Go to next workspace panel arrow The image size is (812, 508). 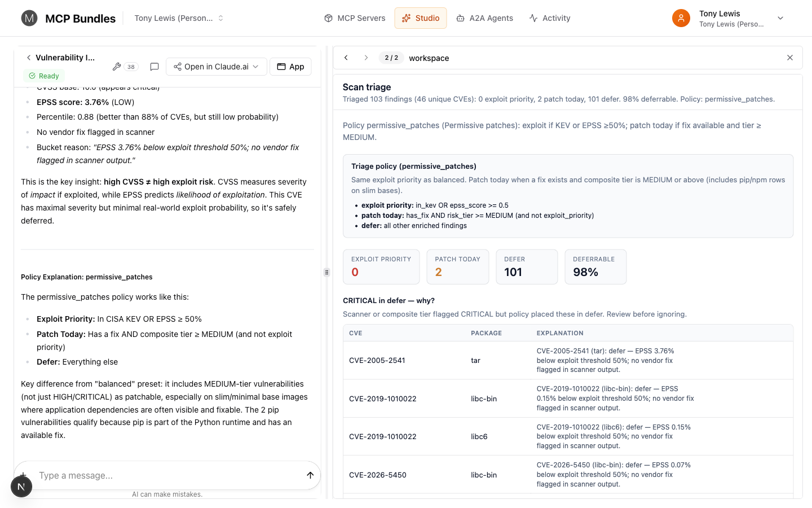point(366,58)
